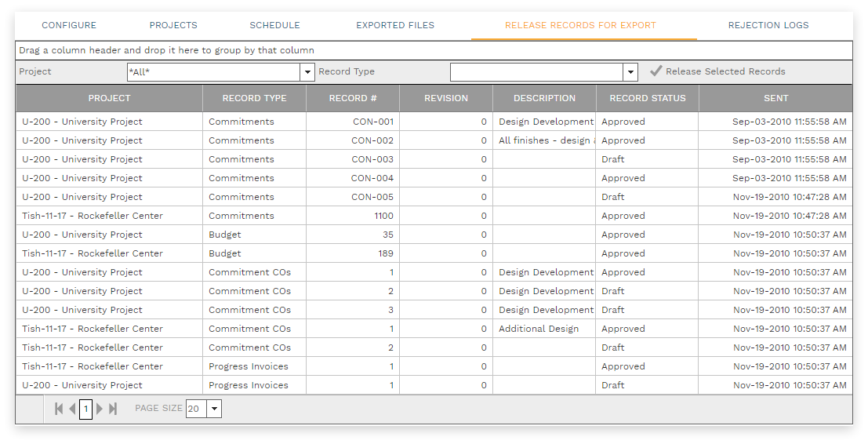Expand the Page Size dropdown
The image size is (868, 444).
click(x=214, y=409)
